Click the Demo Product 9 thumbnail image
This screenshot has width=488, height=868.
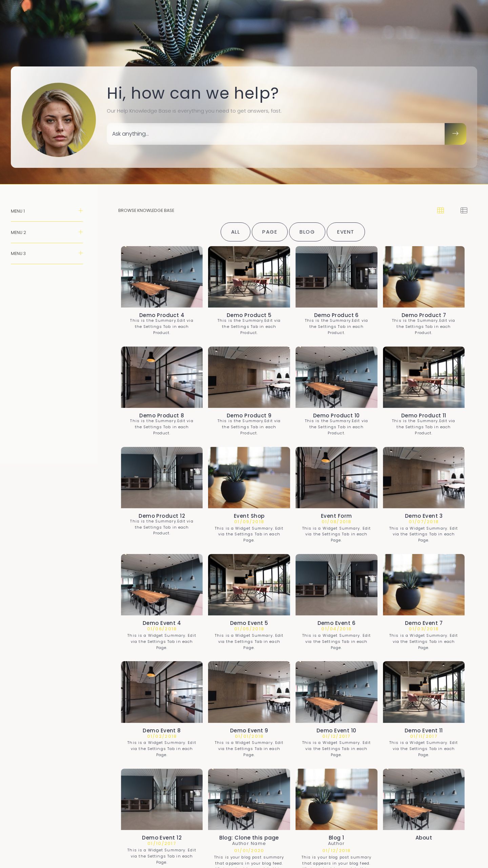click(249, 377)
